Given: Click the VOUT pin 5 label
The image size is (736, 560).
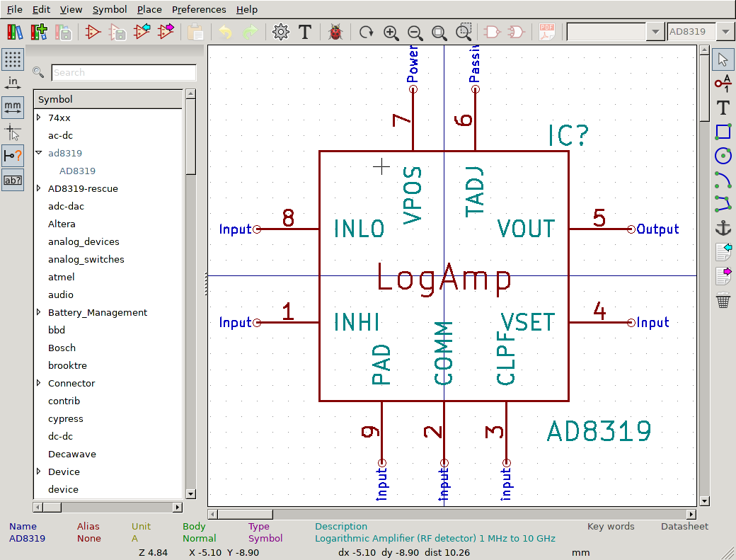Looking at the screenshot, I should (x=526, y=229).
